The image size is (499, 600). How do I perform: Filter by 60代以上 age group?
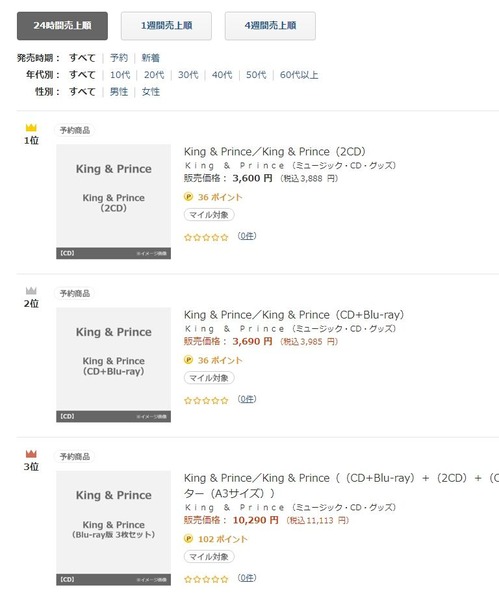[299, 75]
